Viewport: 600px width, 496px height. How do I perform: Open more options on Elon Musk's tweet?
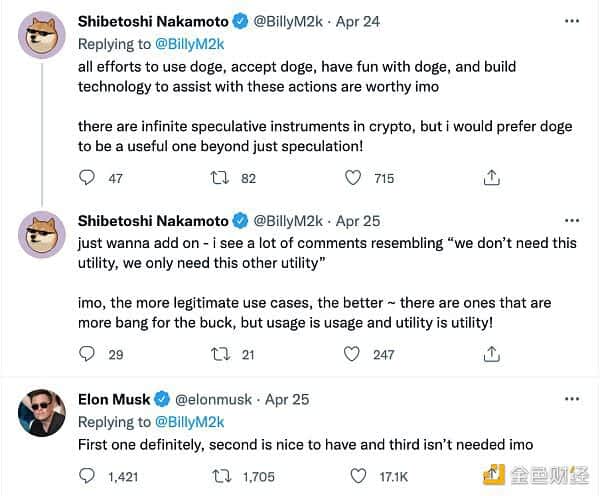point(571,400)
